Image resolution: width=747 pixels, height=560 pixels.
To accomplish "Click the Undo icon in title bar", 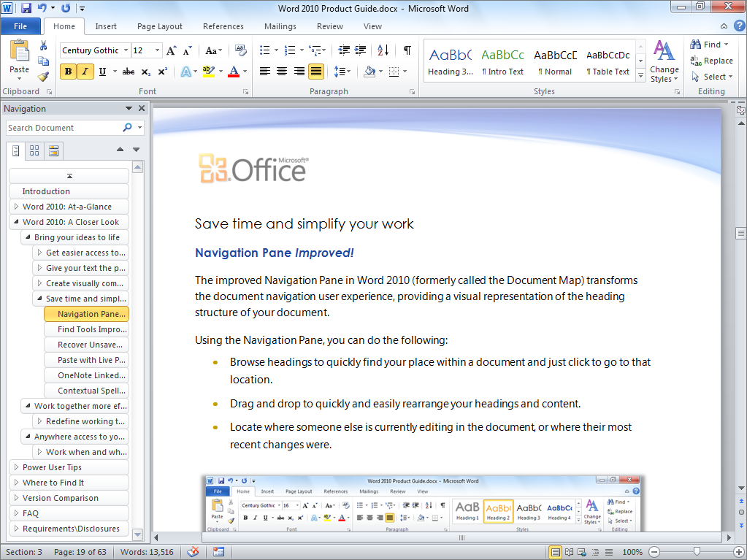I will (x=42, y=8).
